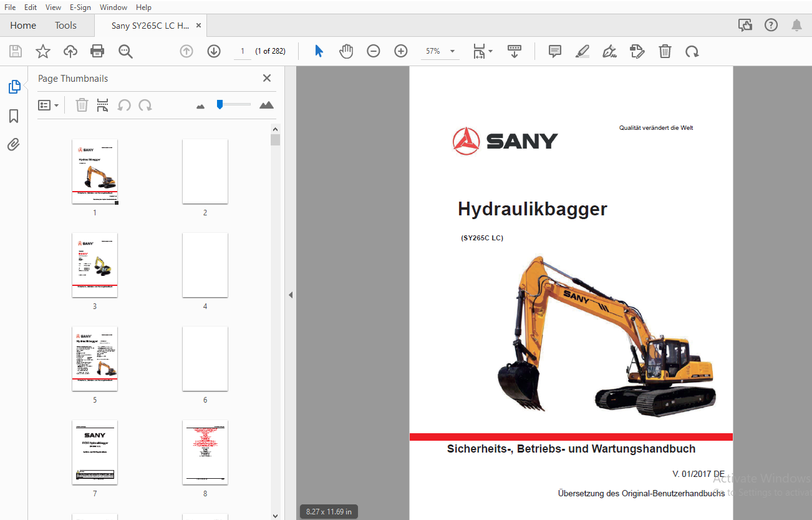812x520 pixels.
Task: Open the Edit menu
Action: pyautogui.click(x=31, y=7)
